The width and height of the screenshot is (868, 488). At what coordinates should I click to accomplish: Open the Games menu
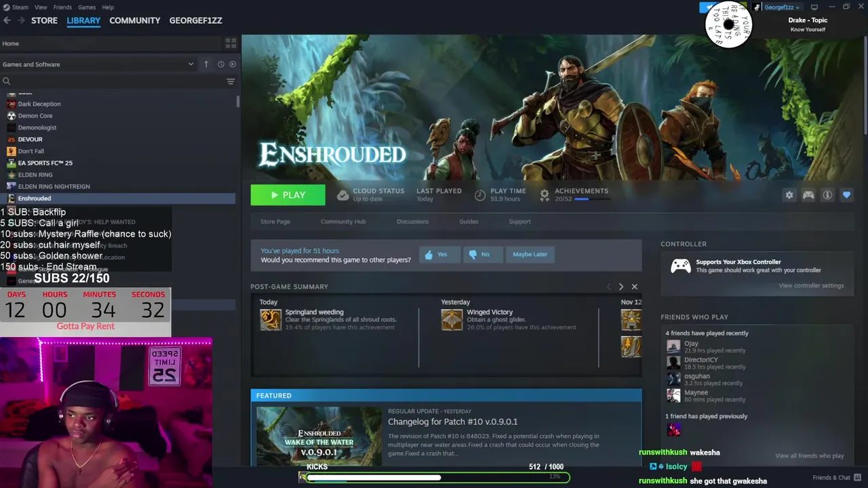click(87, 7)
